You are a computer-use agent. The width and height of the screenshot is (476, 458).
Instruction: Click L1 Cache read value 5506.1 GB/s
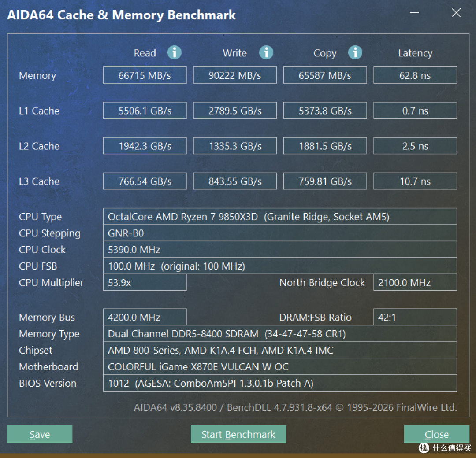click(145, 111)
